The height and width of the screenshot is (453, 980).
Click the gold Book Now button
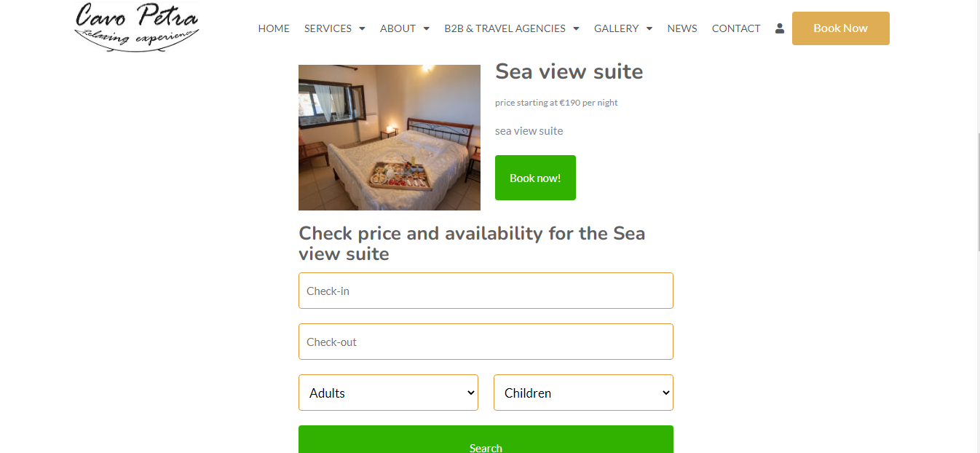click(840, 28)
